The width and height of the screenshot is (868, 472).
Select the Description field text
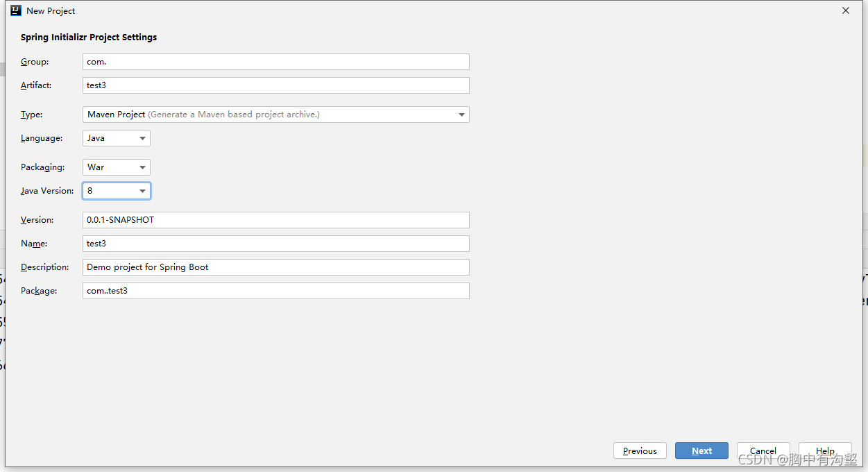coord(275,267)
